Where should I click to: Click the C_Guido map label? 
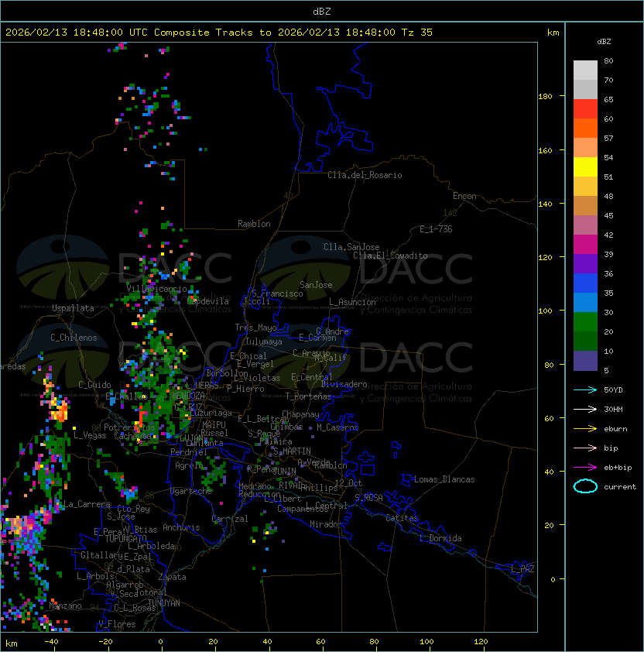[x=94, y=385]
